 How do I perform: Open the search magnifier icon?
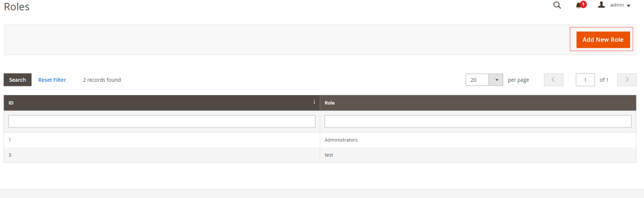pyautogui.click(x=557, y=5)
